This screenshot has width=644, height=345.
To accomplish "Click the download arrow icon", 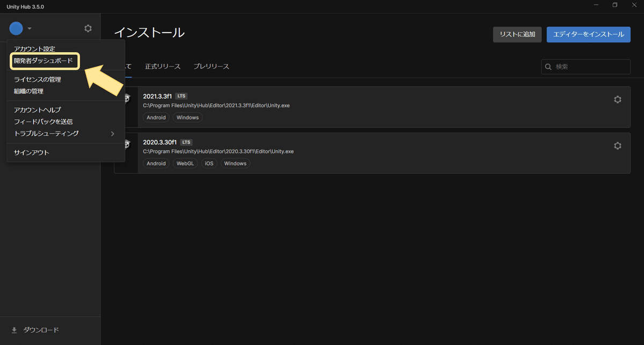I will coord(14,330).
